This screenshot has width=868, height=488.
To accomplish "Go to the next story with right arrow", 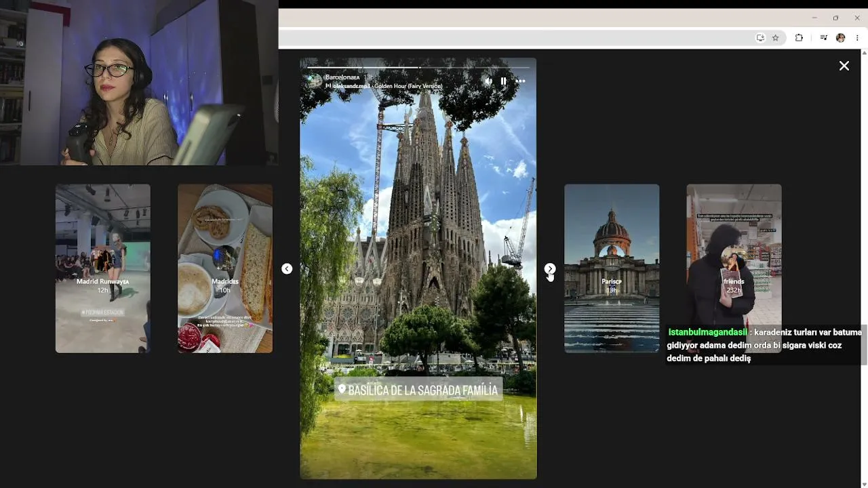I will 550,269.
